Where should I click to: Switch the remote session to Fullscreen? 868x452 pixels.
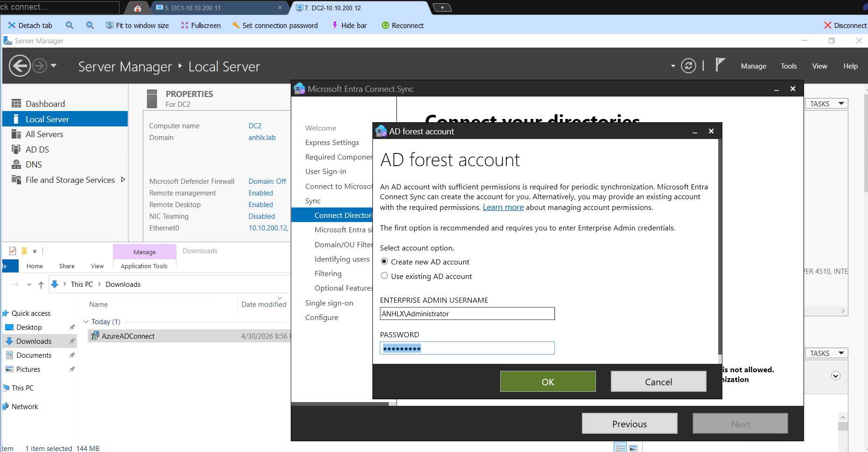point(201,25)
